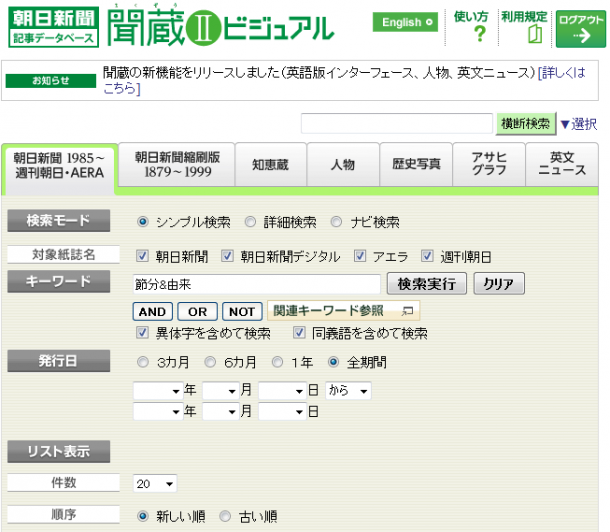The width and height of the screenshot is (610, 532).
Task: Open the アサヒグラフ tab
Action: [x=489, y=164]
